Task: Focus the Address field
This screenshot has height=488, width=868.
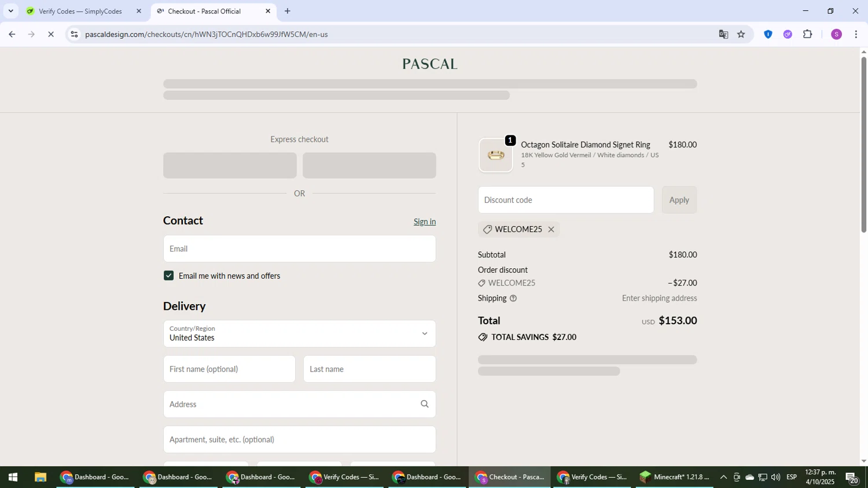Action: (x=299, y=404)
